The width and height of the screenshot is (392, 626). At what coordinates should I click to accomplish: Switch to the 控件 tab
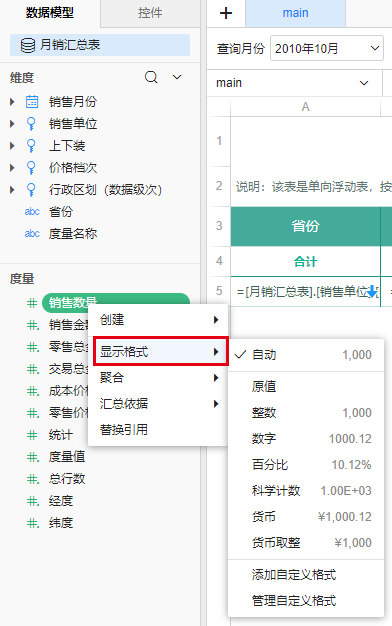pyautogui.click(x=150, y=13)
